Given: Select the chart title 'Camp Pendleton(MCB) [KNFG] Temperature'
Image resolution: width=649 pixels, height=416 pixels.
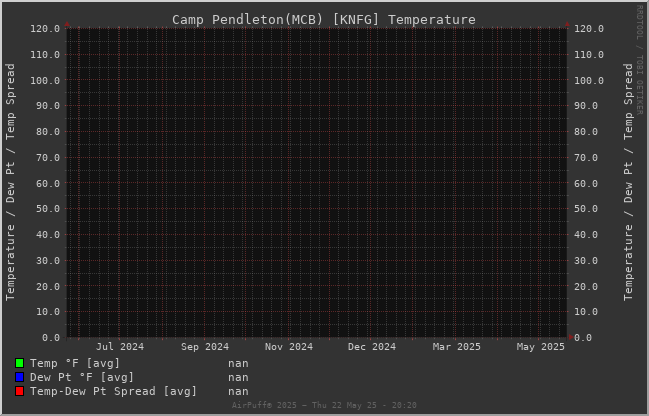Looking at the screenshot, I should tap(324, 20).
